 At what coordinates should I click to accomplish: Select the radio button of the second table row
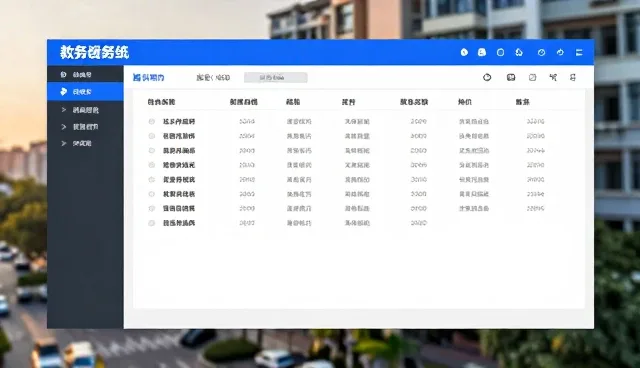[151, 136]
